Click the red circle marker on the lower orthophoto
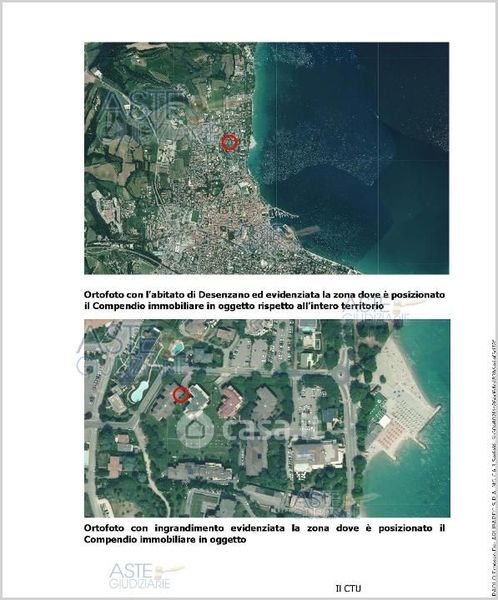The height and width of the screenshot is (600, 498). 181,395
